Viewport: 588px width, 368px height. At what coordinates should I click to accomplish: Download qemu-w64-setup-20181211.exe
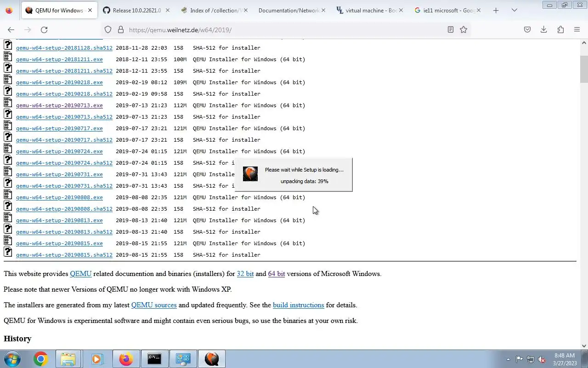coord(59,59)
